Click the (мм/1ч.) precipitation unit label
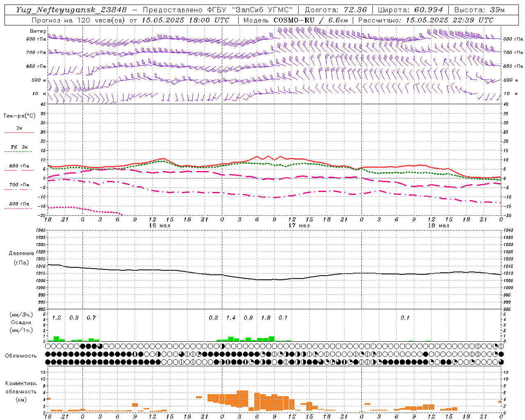 21,330
